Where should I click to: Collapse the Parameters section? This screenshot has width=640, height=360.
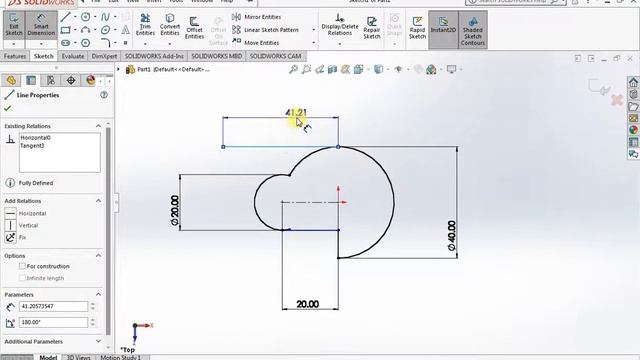pos(98,294)
